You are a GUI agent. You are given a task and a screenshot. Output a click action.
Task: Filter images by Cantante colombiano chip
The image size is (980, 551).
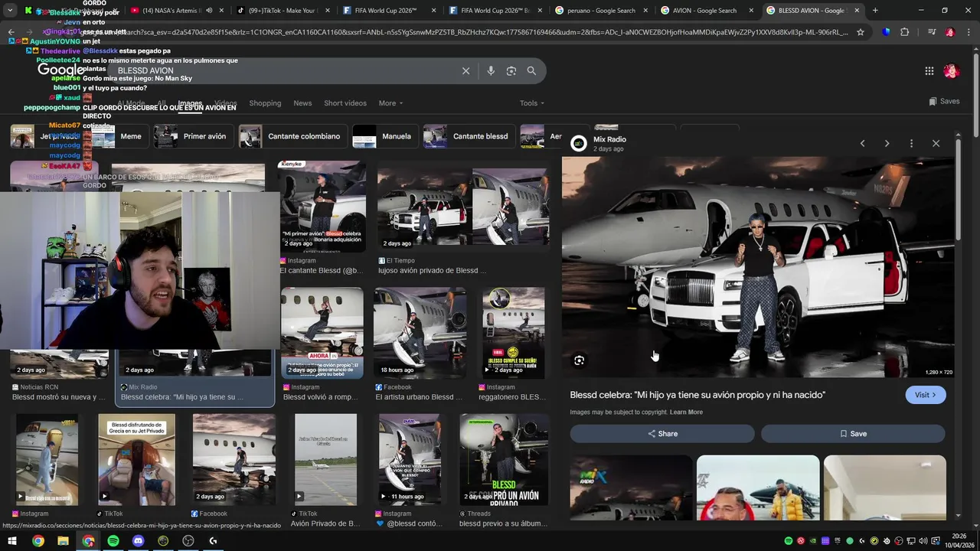(x=292, y=136)
